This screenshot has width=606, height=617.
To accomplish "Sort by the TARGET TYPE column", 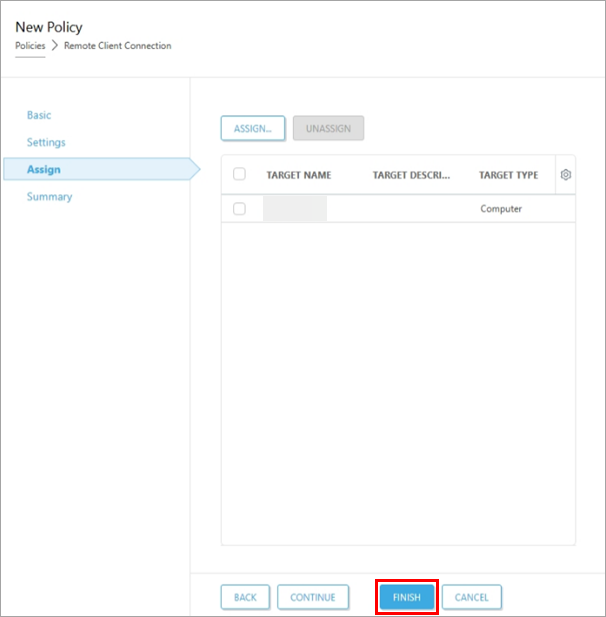I will (x=508, y=175).
